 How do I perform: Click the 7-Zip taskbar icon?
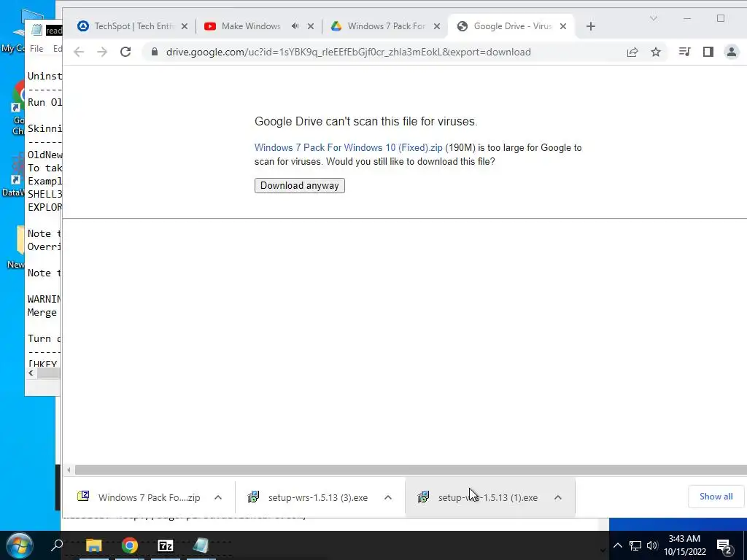coord(166,545)
